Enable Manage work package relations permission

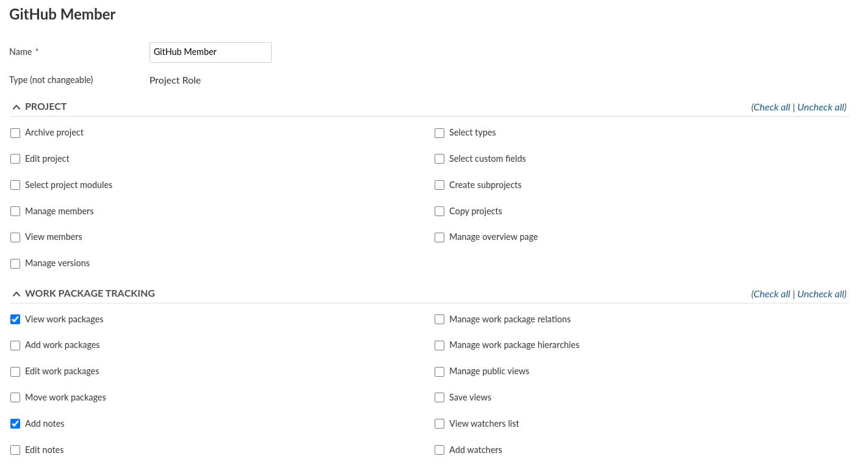click(x=439, y=319)
